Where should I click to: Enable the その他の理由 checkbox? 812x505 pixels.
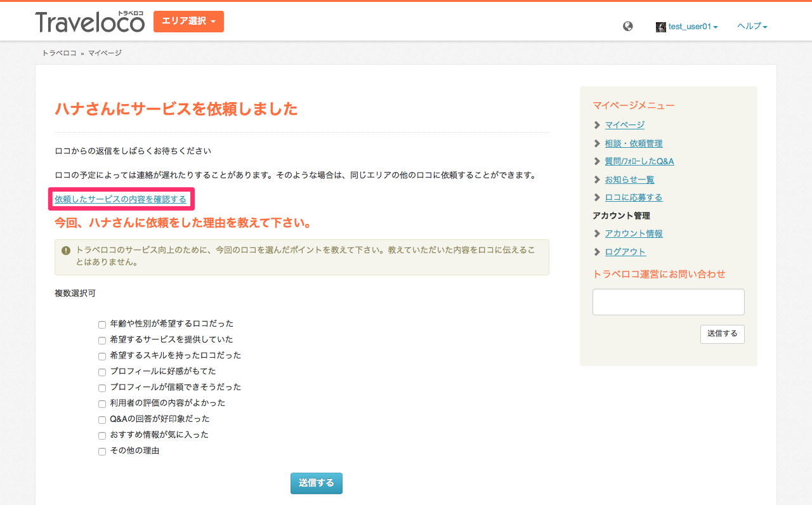coord(102,451)
